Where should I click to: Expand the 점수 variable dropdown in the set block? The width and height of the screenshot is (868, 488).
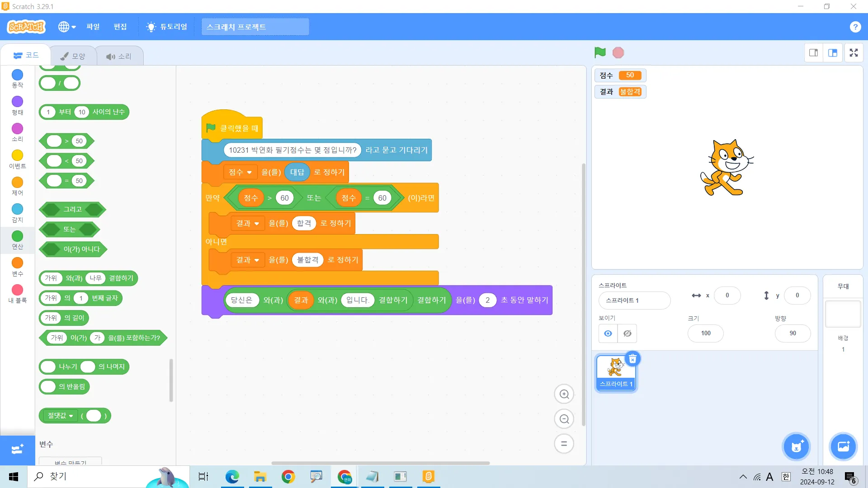point(249,172)
